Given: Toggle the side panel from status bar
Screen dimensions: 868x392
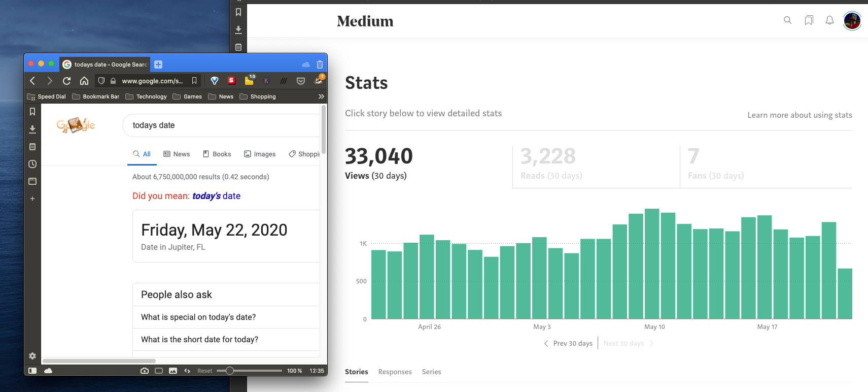Looking at the screenshot, I should (x=32, y=371).
